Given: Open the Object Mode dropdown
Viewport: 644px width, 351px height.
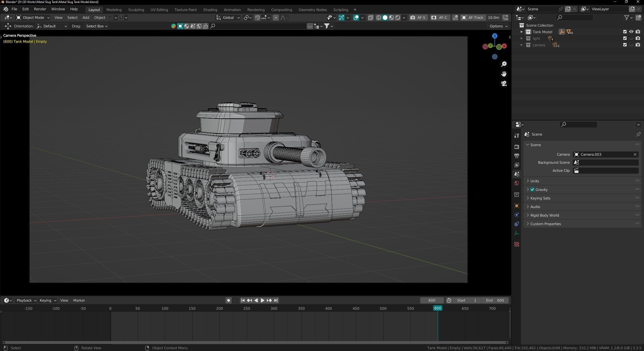Looking at the screenshot, I should pos(33,18).
